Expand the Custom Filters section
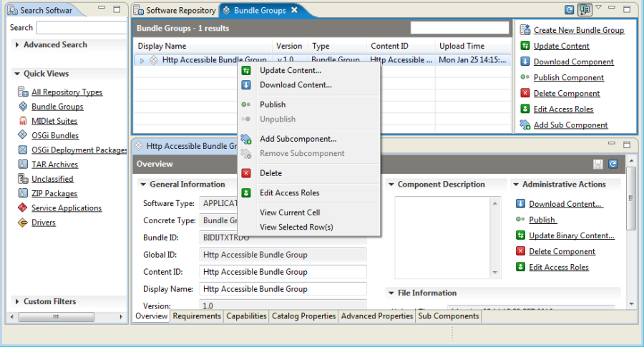The image size is (644, 347). [x=17, y=301]
